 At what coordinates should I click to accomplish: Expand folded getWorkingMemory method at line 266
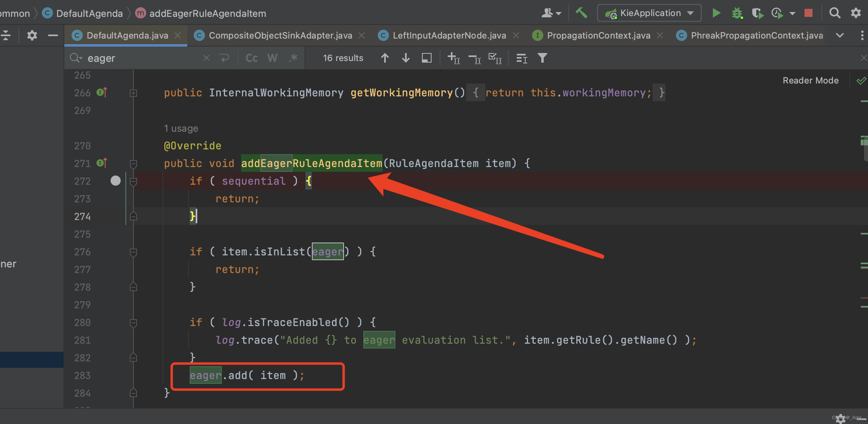[x=133, y=93]
